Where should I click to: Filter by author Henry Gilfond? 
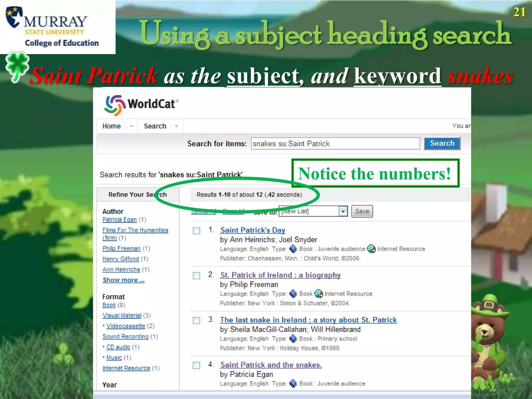(x=121, y=259)
